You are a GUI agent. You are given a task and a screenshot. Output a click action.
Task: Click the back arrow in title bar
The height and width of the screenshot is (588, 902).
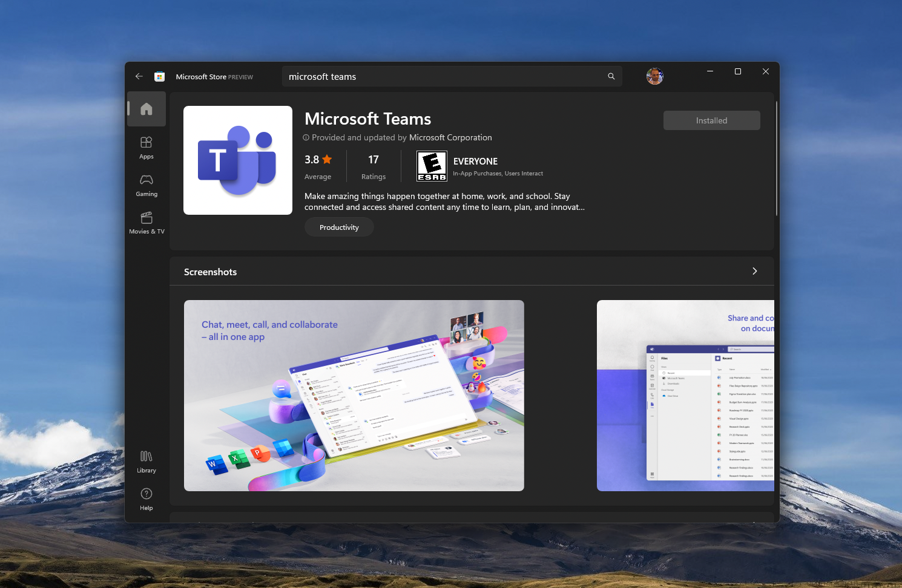point(139,77)
